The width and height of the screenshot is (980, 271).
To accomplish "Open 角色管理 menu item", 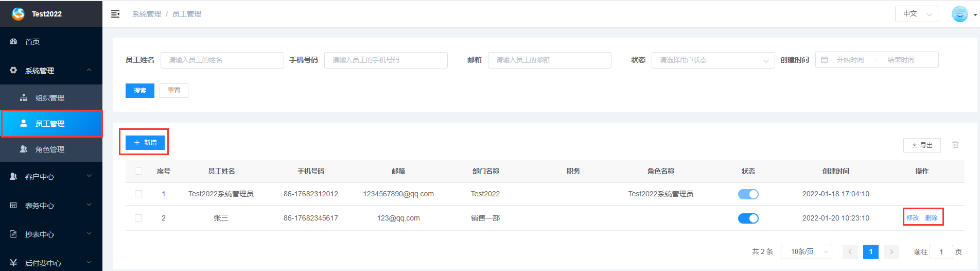I will click(51, 149).
